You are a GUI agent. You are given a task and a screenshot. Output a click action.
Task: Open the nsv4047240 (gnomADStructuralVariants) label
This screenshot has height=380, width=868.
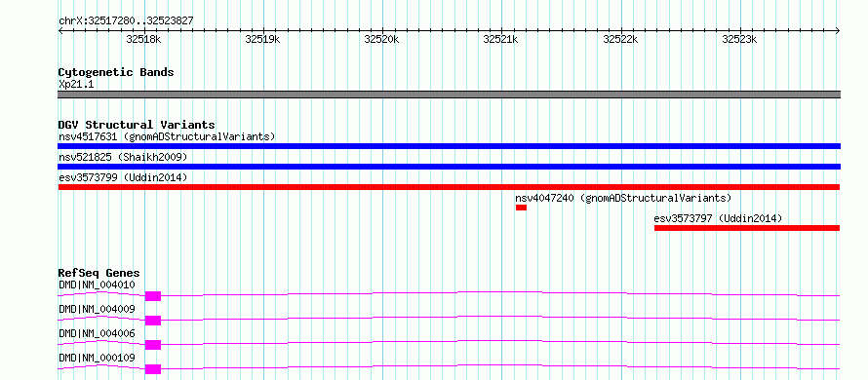click(x=623, y=198)
